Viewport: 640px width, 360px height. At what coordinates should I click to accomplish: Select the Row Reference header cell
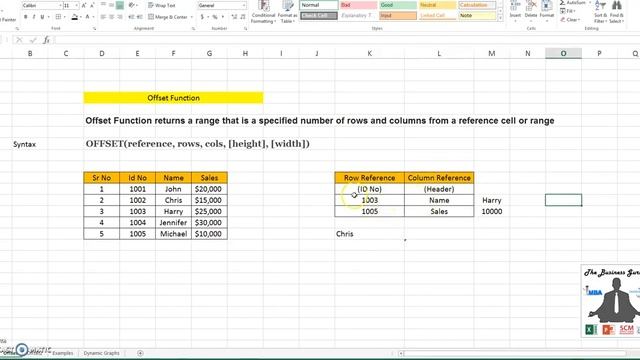(x=369, y=178)
